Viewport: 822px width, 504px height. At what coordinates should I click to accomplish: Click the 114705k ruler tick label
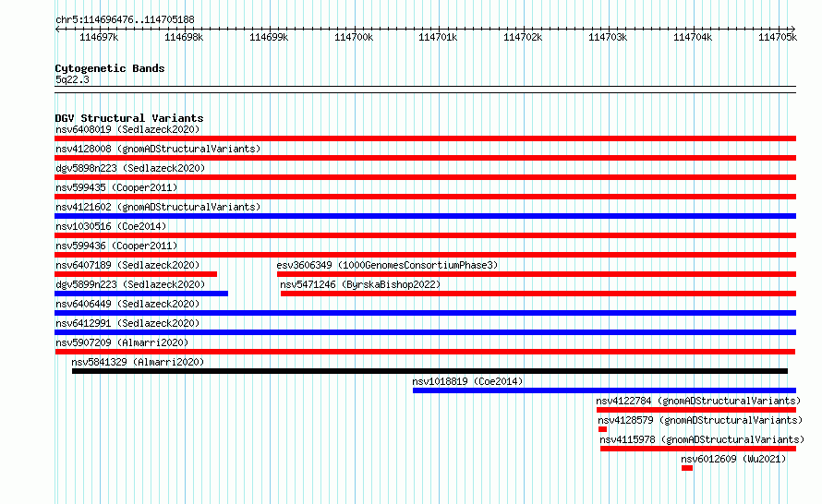778,37
